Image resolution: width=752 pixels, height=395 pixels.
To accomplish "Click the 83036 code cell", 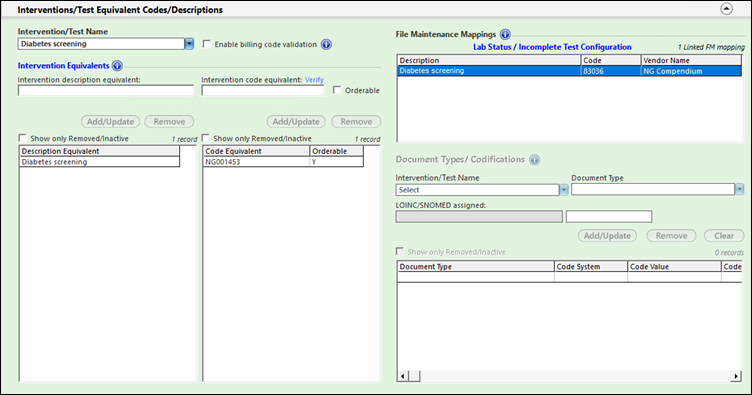I will 611,71.
